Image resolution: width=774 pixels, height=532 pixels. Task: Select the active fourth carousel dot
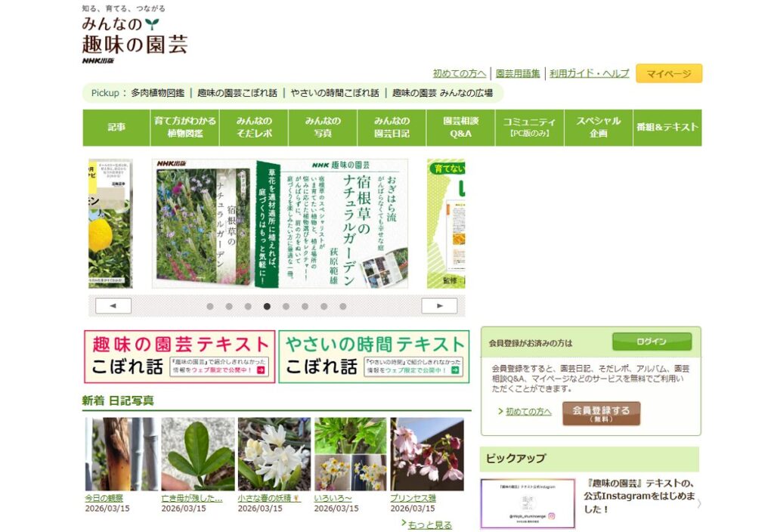[267, 307]
